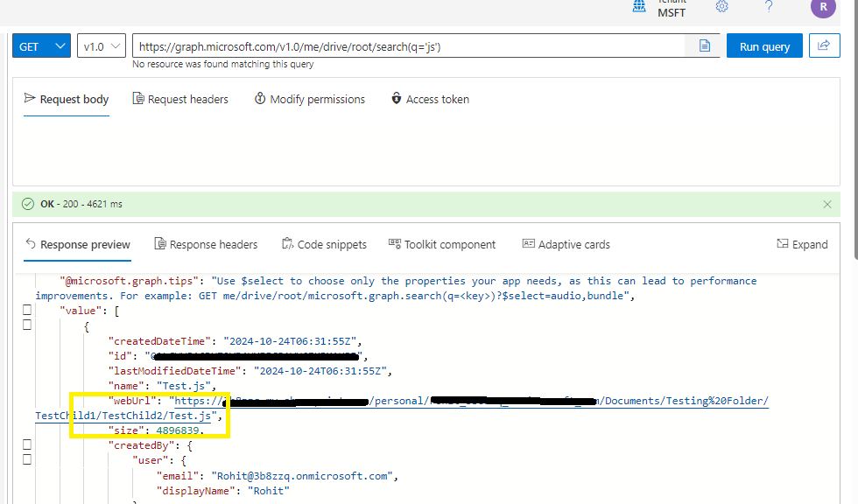The width and height of the screenshot is (858, 504).
Task: Click the help question mark icon
Action: coord(769,6)
